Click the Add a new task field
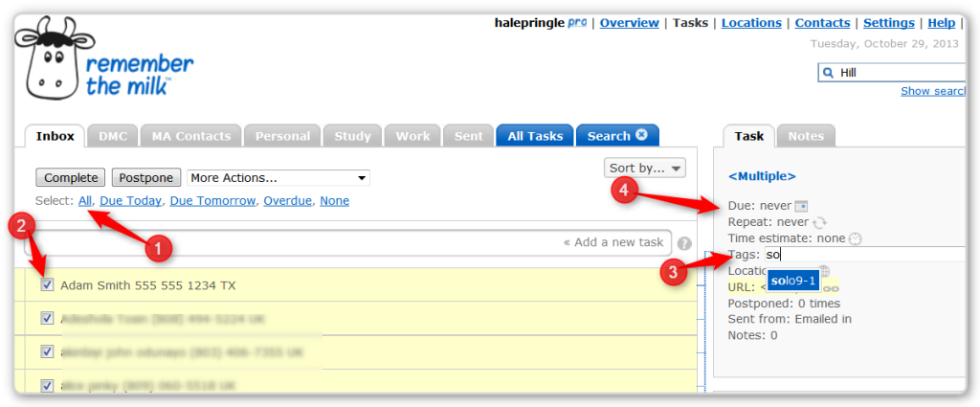This screenshot has width=980, height=407. pyautogui.click(x=348, y=242)
